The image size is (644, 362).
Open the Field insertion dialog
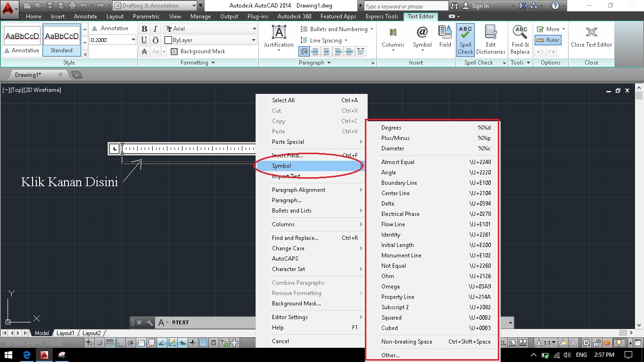click(x=445, y=35)
